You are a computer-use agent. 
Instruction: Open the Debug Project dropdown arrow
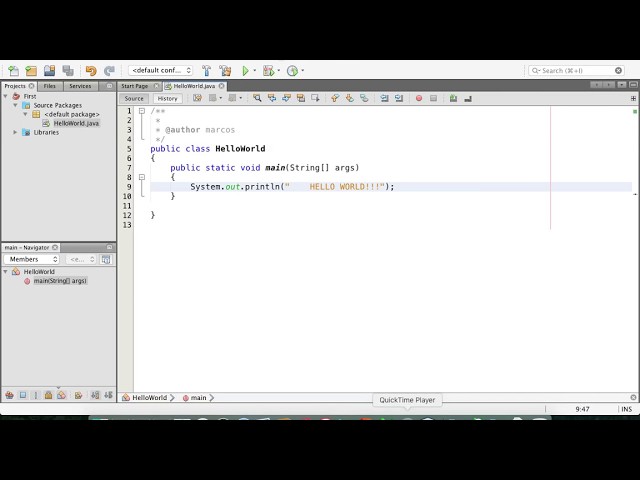tap(279, 70)
